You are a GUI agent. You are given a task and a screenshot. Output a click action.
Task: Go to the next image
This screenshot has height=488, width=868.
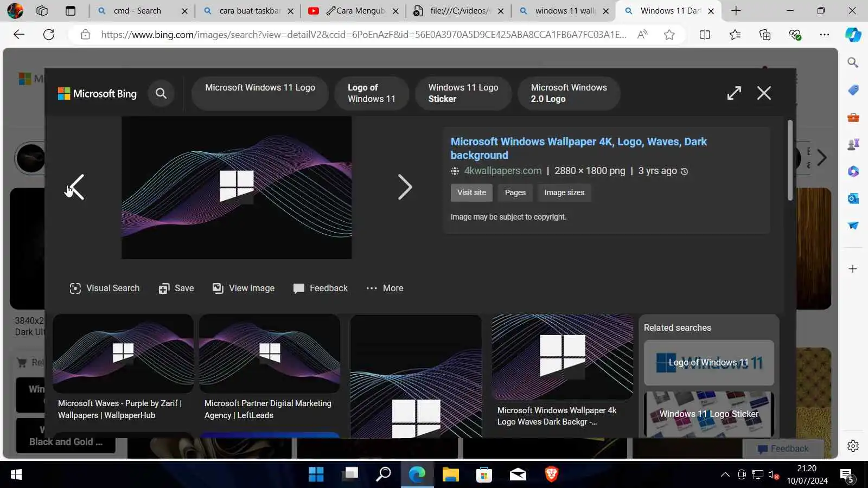405,187
